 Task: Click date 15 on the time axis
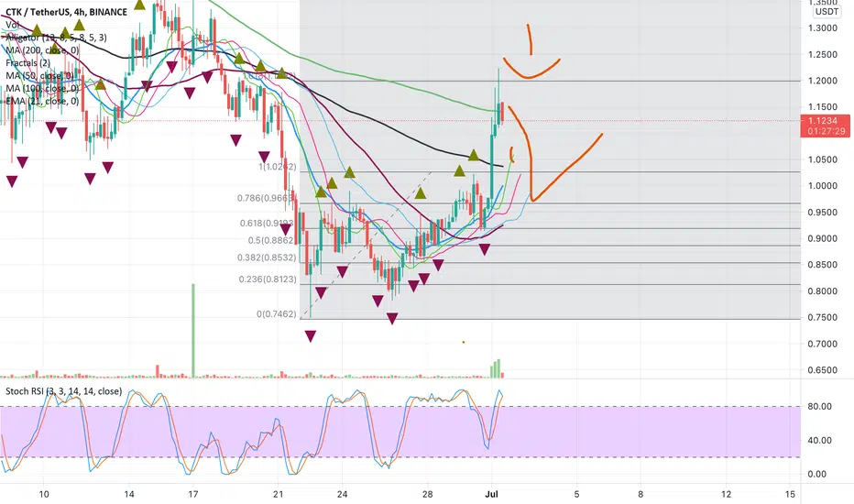point(790,494)
